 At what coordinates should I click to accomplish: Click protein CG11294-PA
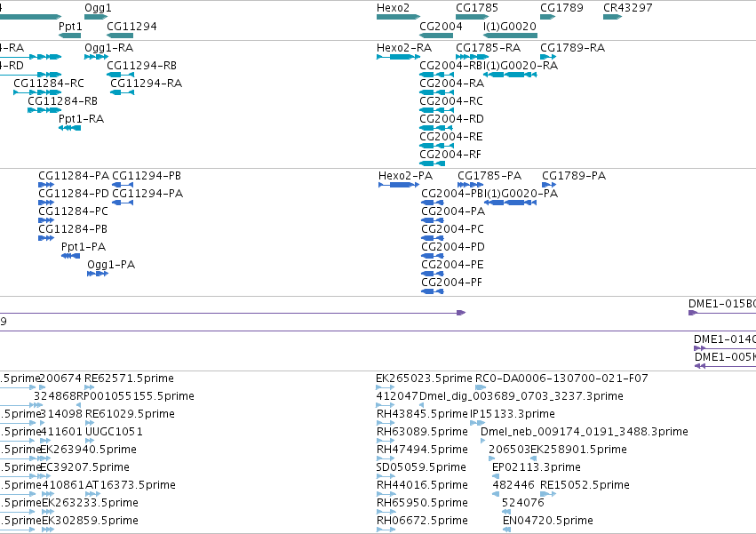coord(123,203)
